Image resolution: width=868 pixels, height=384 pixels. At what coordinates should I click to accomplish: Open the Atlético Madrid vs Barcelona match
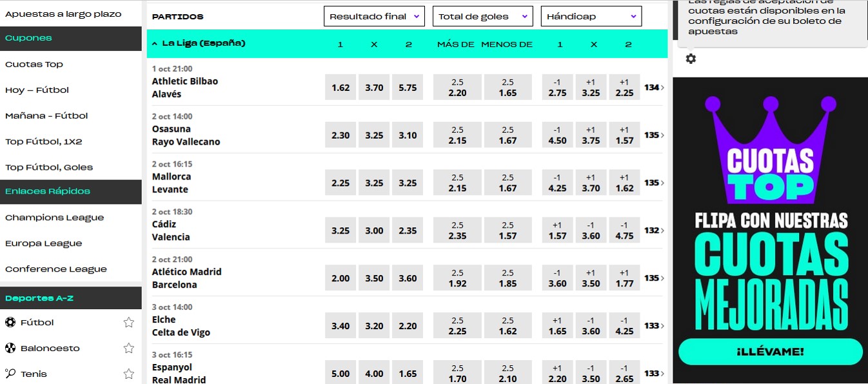pyautogui.click(x=187, y=278)
